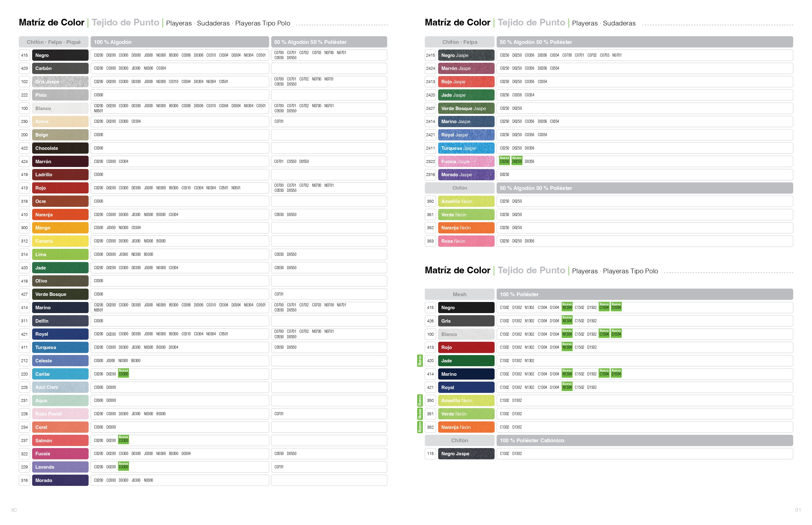The image size is (812, 525).
Task: Click vertical Nuevo tag beside Jade Mesh row
Action: [420, 361]
